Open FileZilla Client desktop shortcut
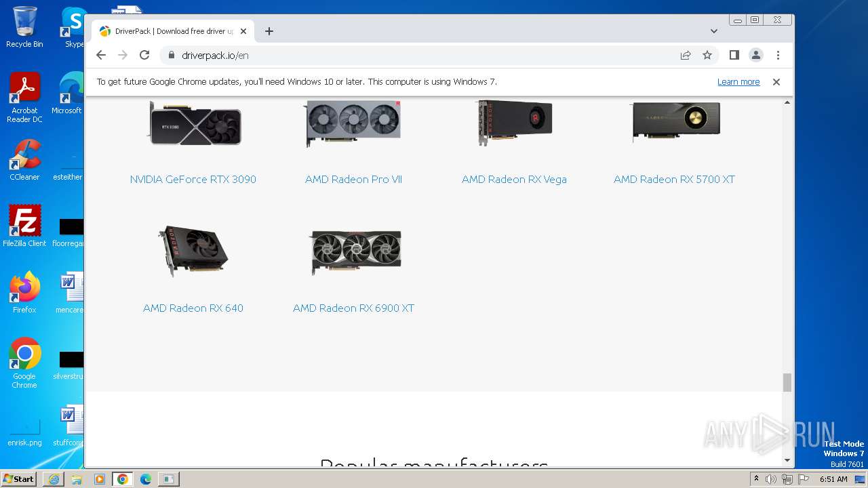The height and width of the screenshot is (488, 868). click(x=24, y=226)
